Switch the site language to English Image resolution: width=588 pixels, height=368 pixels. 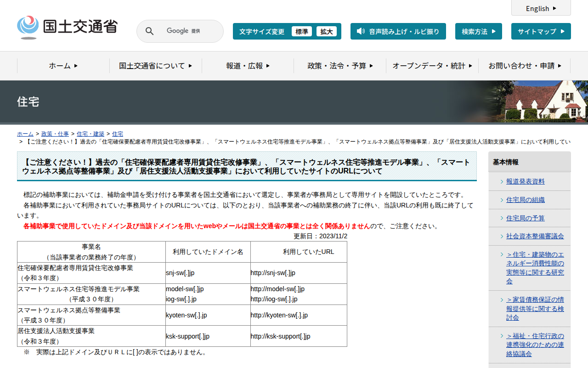click(x=541, y=8)
